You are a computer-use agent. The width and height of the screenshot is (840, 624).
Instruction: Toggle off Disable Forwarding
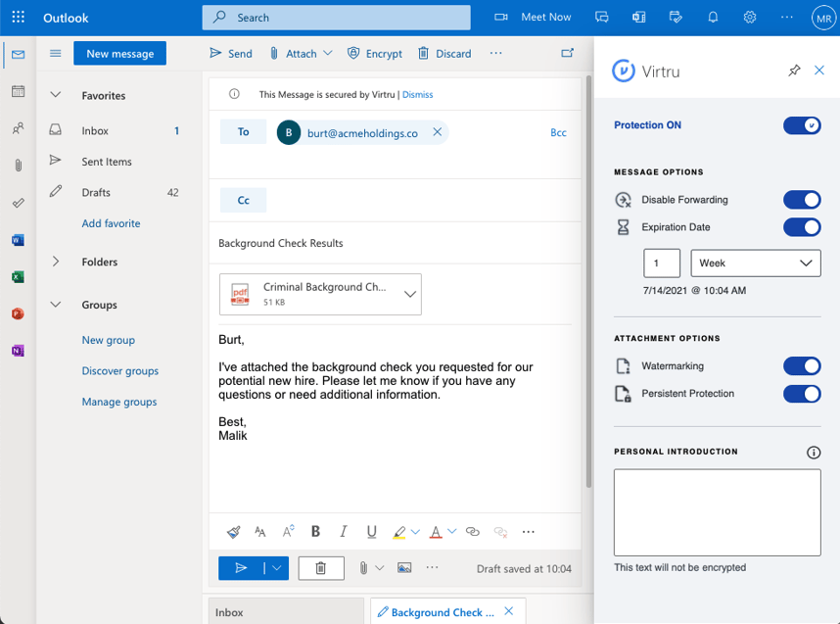click(x=802, y=199)
